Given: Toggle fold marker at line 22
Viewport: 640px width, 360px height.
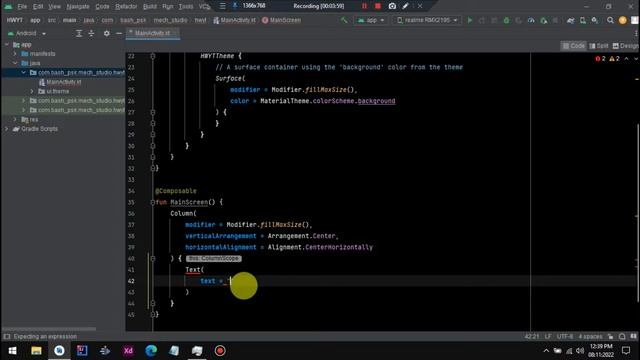Looking at the screenshot, I should [x=153, y=56].
